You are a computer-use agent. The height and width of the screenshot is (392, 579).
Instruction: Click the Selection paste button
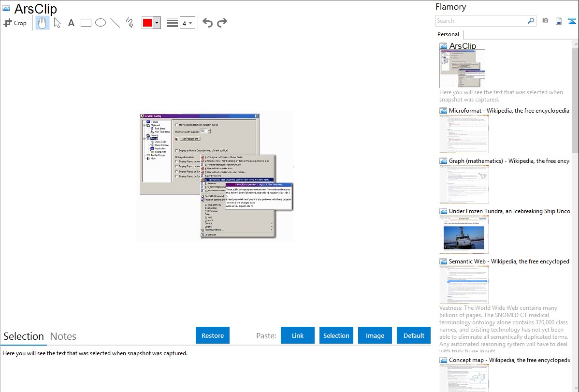tap(336, 335)
